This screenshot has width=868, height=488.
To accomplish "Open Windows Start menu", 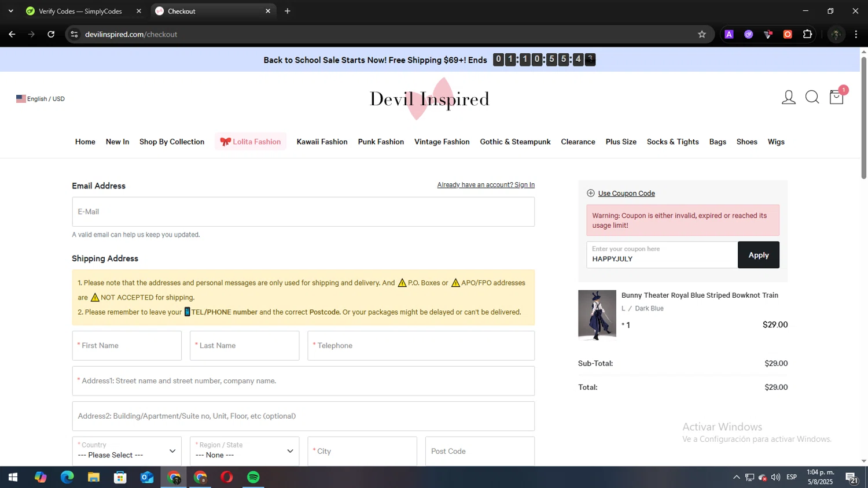I will point(13,477).
